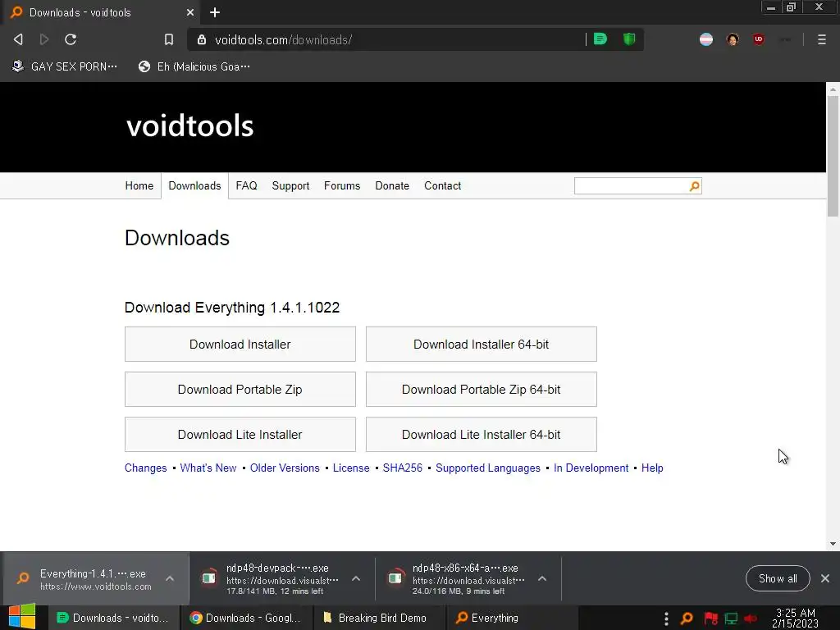The width and height of the screenshot is (840, 630).
Task: Open the profile avatar icon
Action: tap(733, 39)
